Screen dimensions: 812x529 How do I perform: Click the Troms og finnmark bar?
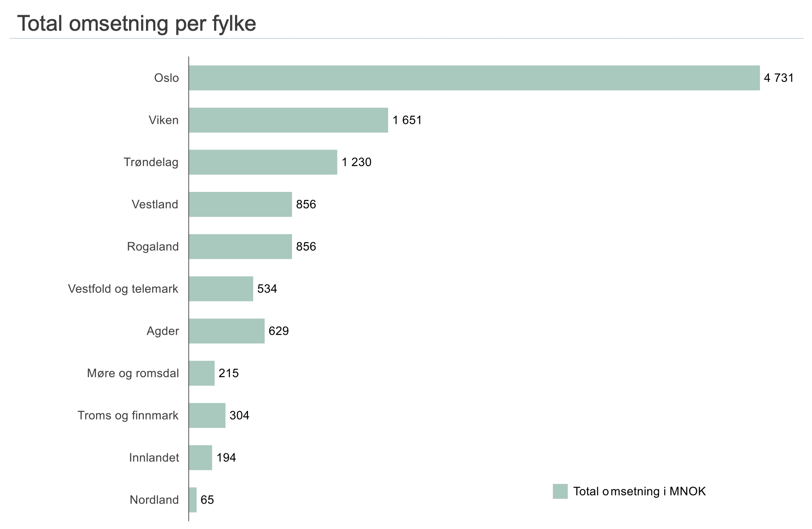pyautogui.click(x=207, y=415)
